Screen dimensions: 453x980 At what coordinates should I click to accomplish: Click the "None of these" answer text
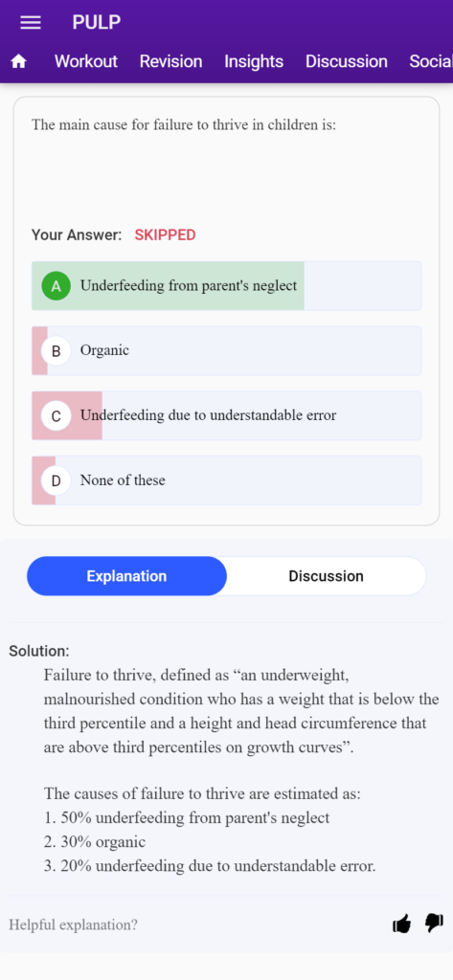(123, 480)
